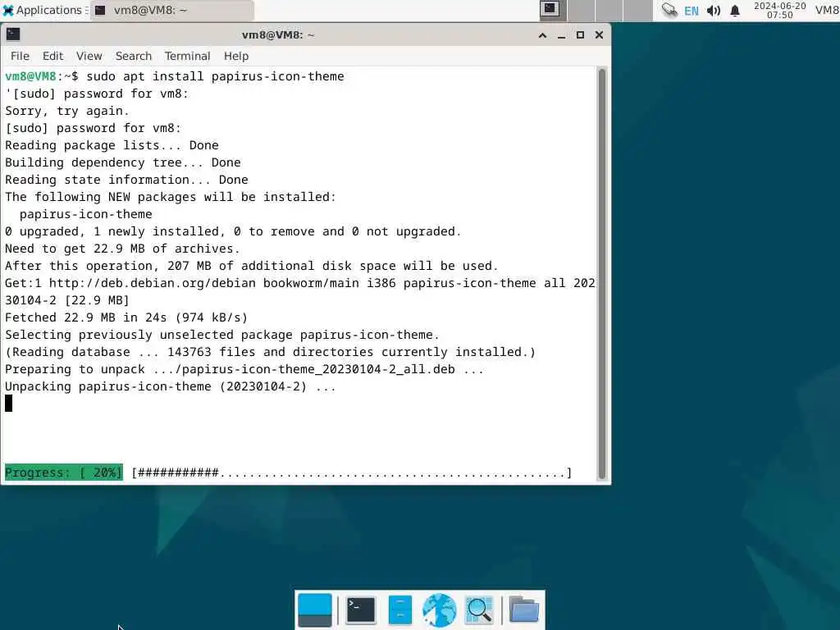
Task: Open the Help menu
Action: coord(236,57)
